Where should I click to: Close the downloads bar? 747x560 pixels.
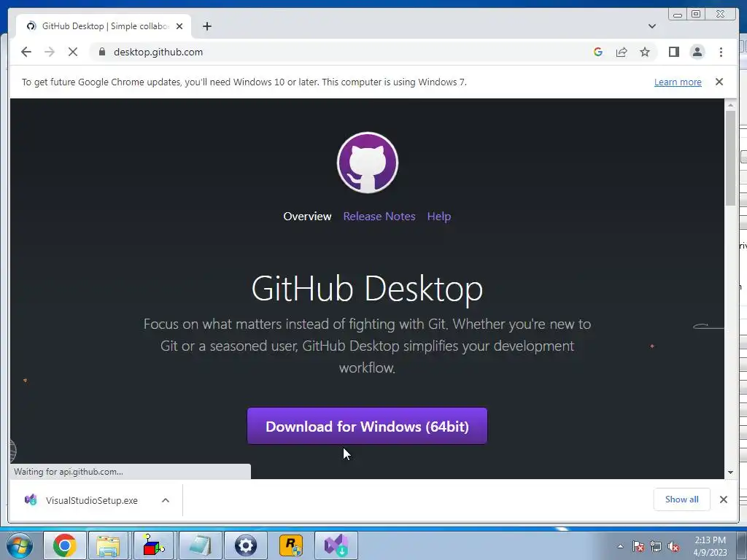click(x=723, y=499)
